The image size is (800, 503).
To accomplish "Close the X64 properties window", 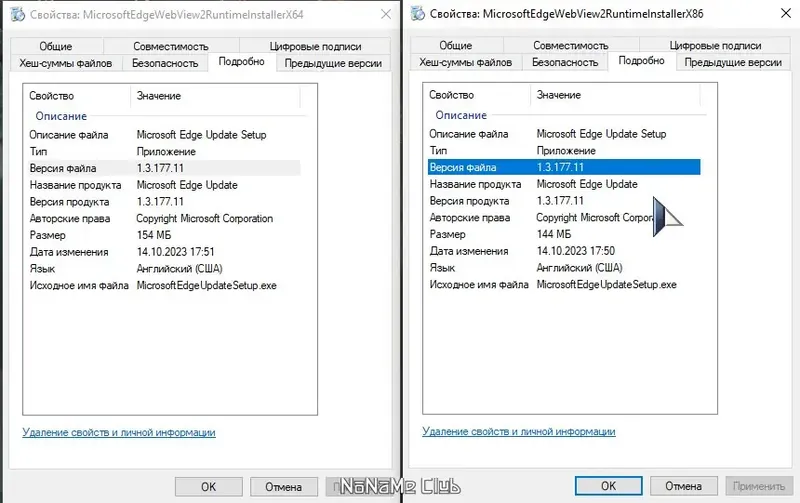I will [x=386, y=14].
